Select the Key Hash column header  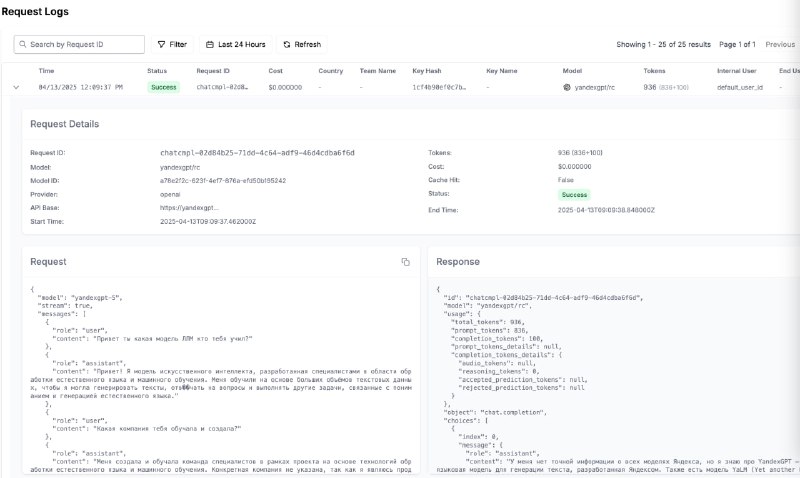pyautogui.click(x=427, y=71)
